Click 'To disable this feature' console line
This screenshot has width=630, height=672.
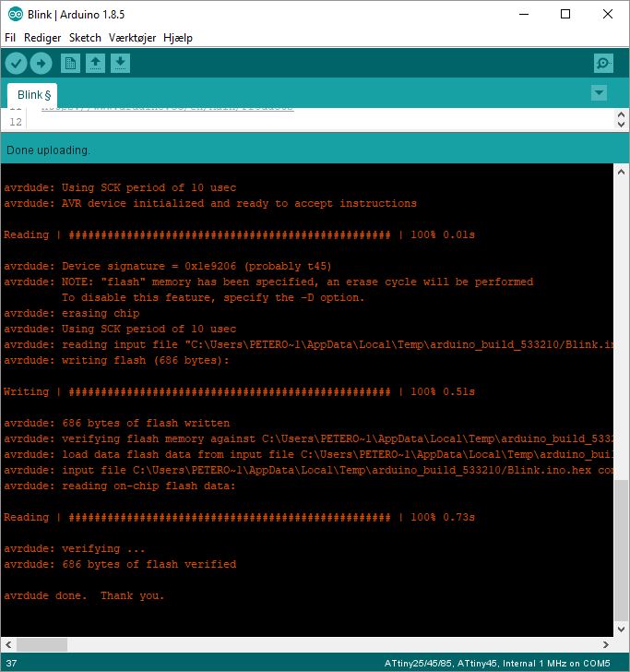click(x=213, y=297)
